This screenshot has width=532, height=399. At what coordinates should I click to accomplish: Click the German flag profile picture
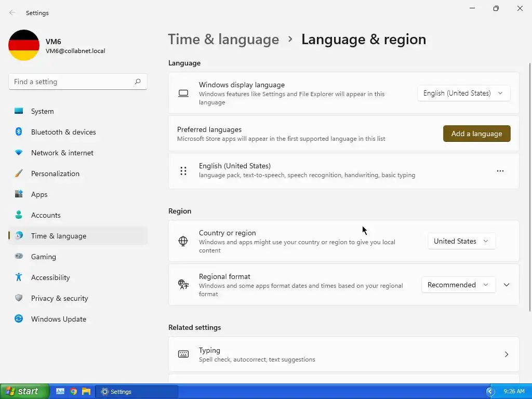tap(24, 45)
